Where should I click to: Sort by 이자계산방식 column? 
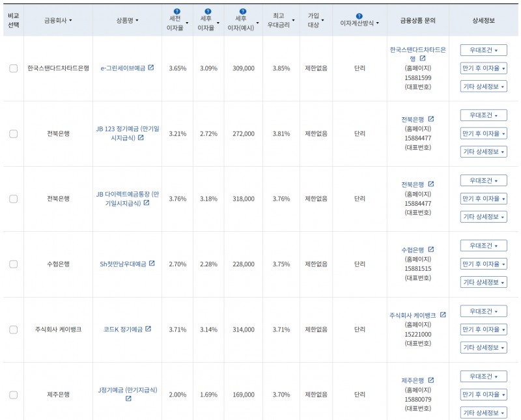pyautogui.click(x=359, y=23)
